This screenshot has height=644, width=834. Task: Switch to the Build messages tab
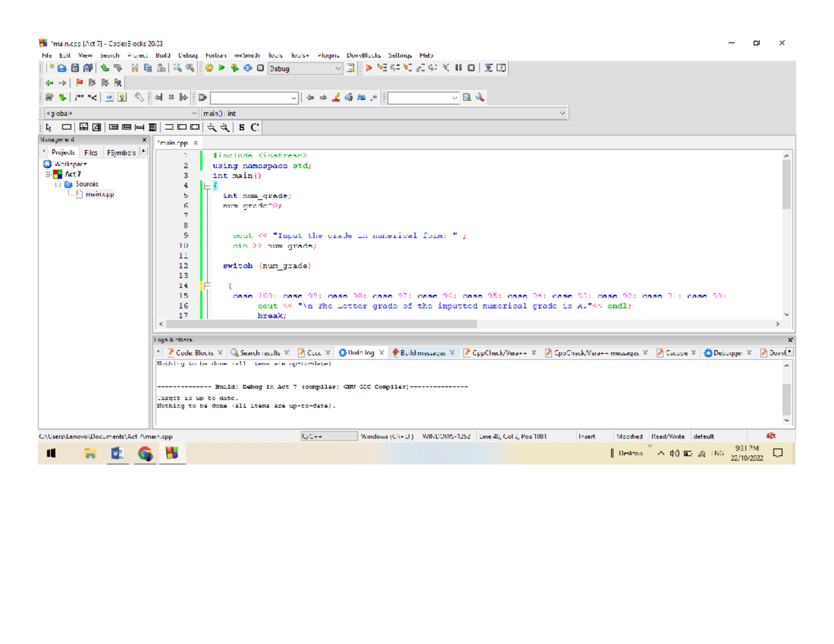pyautogui.click(x=419, y=353)
